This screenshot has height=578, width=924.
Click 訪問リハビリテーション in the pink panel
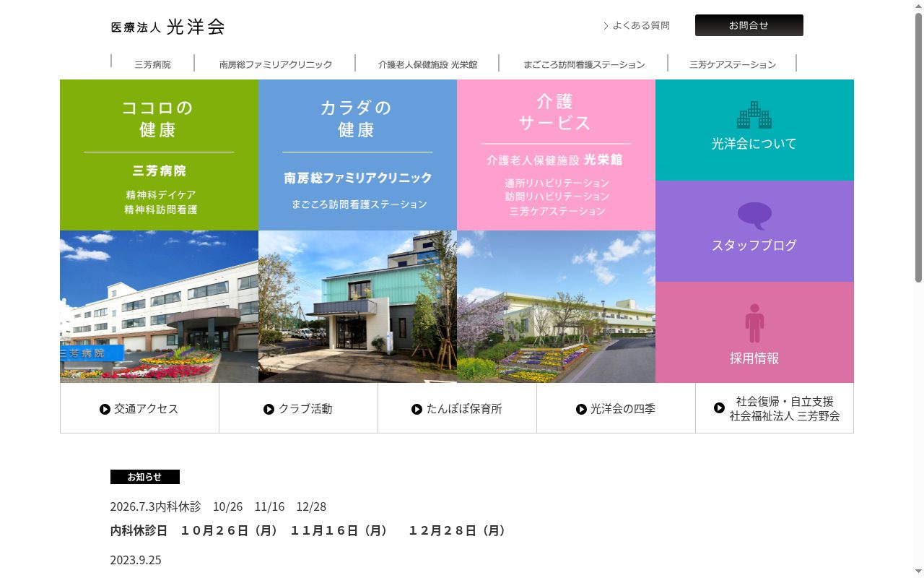[557, 197]
